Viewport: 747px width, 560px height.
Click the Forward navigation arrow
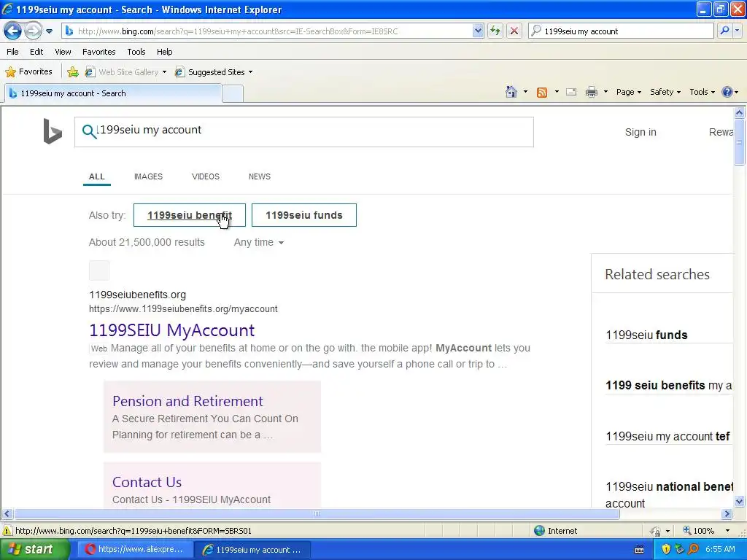33,31
